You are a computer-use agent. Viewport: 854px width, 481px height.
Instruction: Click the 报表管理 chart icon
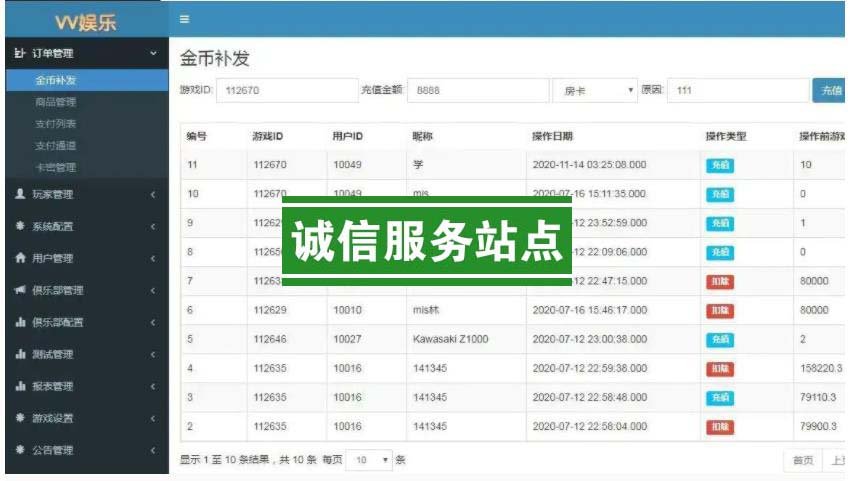(x=20, y=386)
